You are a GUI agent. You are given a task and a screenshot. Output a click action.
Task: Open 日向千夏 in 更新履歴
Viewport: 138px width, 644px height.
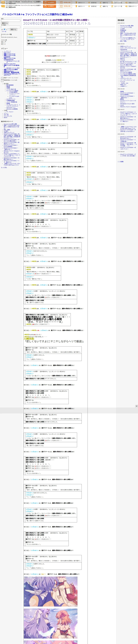(123, 32)
